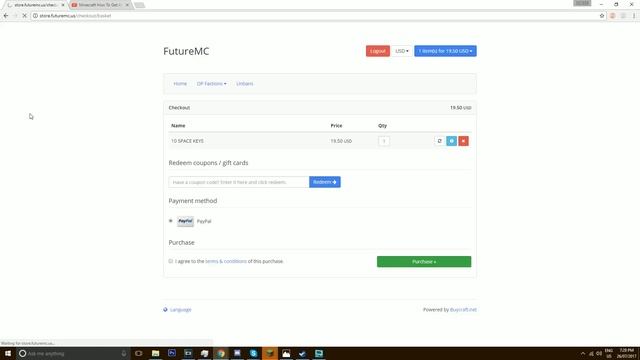Open the Chrome menu with the three dots

tap(634, 16)
